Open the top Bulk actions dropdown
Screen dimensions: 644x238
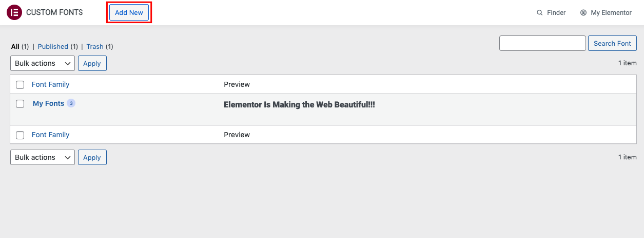(43, 63)
